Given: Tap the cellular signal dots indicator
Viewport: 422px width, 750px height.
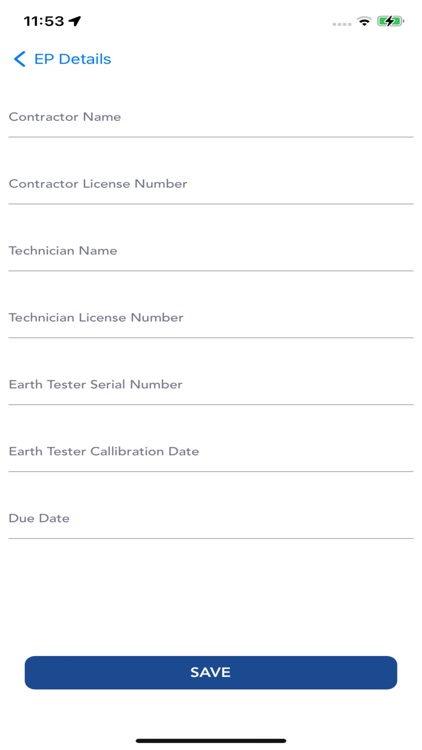Looking at the screenshot, I should tap(342, 23).
